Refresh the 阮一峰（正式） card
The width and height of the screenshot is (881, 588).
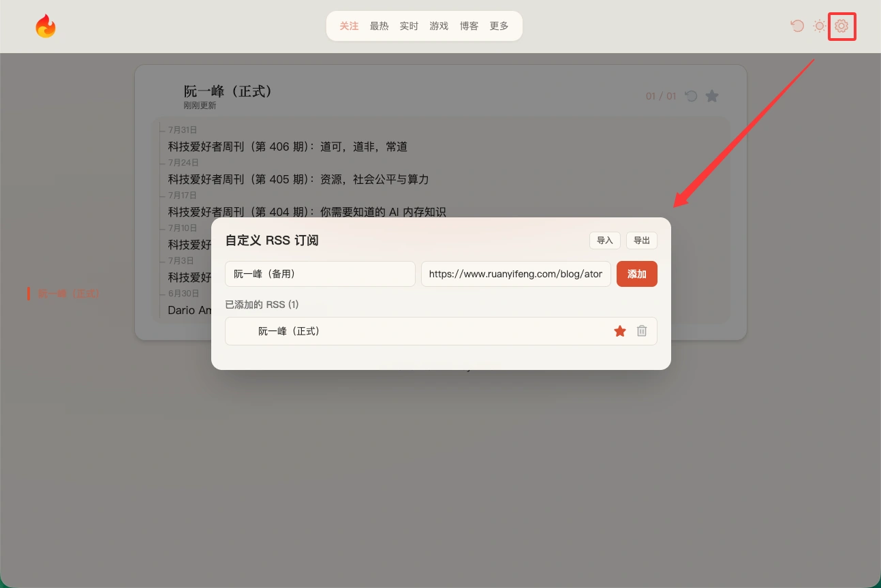(x=691, y=96)
